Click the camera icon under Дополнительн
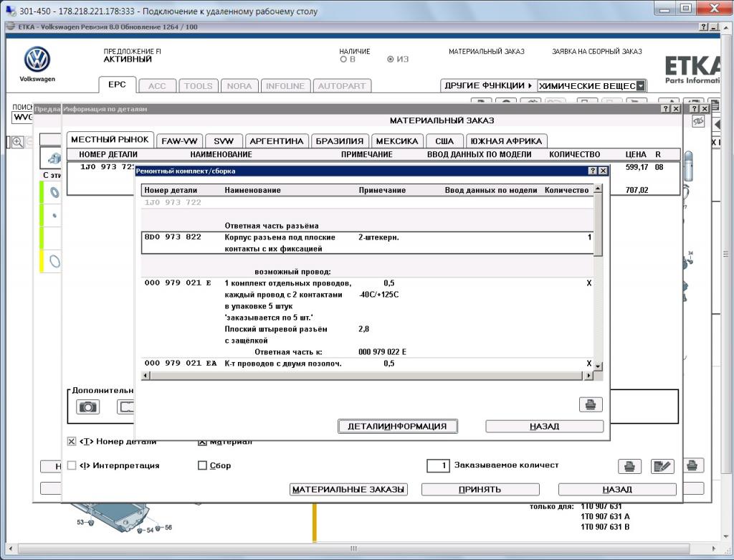The height and width of the screenshot is (560, 734). tap(87, 407)
